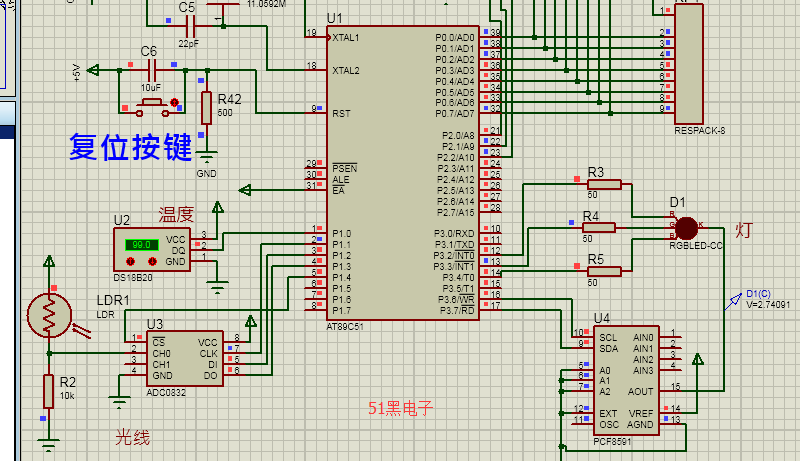Screen dimensions: 800x461
Task: Click the blue 复位按键 text label
Action: (x=130, y=147)
